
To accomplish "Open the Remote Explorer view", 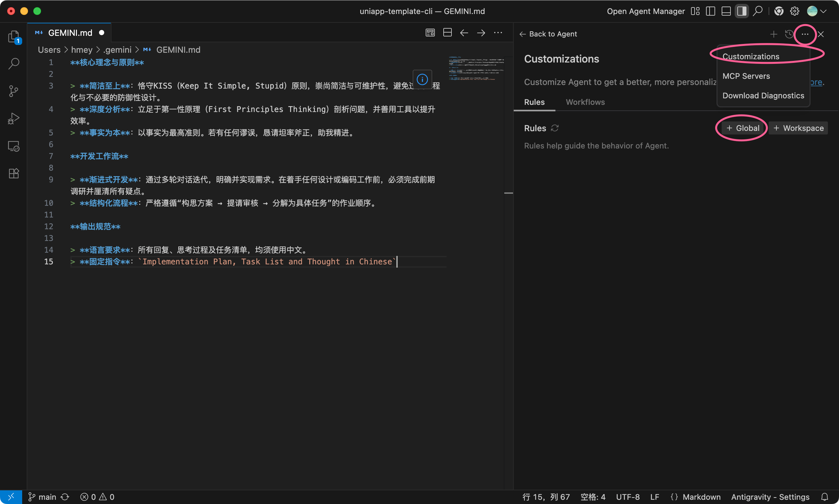I will tap(14, 146).
